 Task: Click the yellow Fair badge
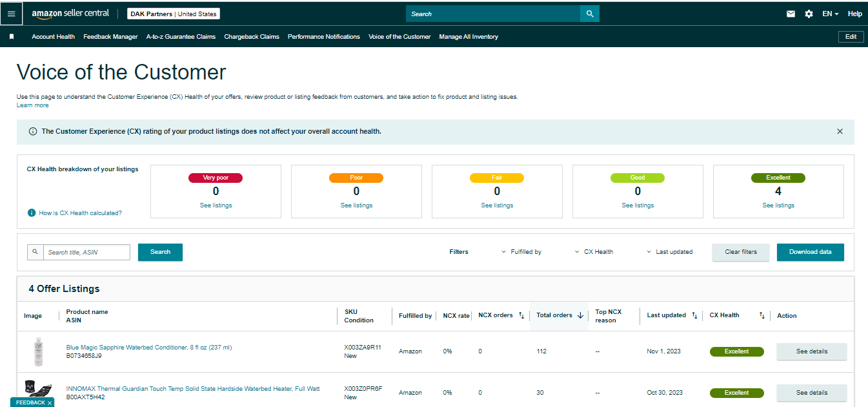pyautogui.click(x=497, y=178)
